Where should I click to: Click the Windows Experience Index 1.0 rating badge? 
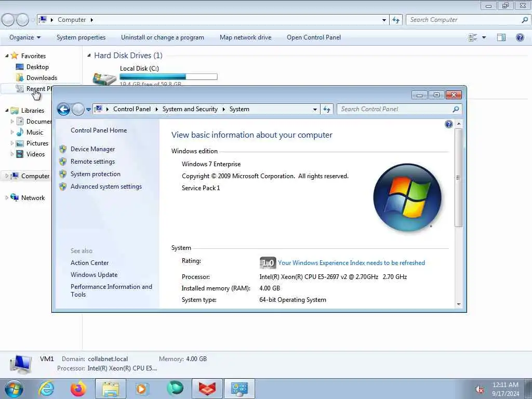268,262
